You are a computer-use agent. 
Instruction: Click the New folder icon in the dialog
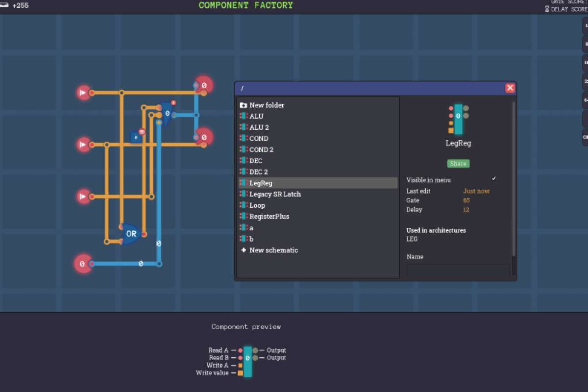[x=244, y=105]
